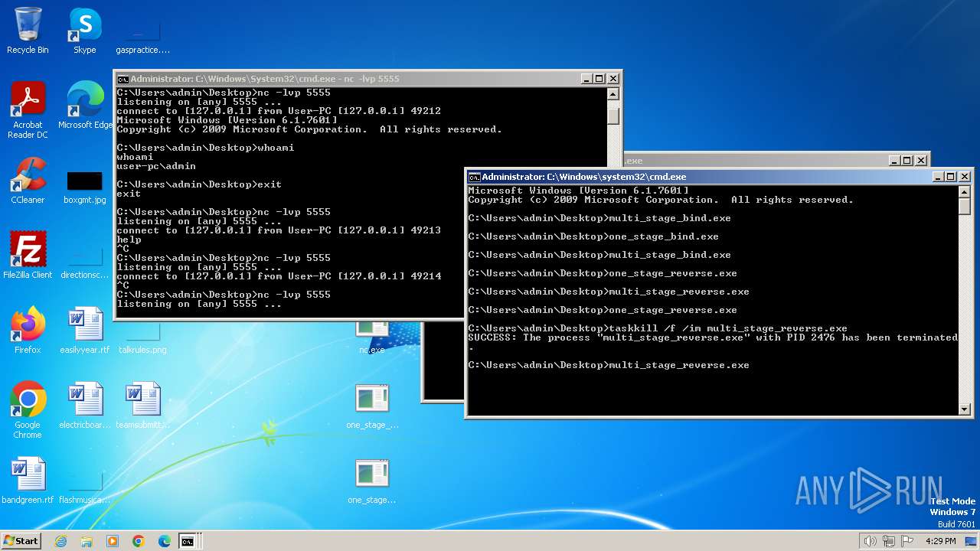This screenshot has height=551, width=980.
Task: Click last 'multi_stage_reverse.exe' prompt line
Action: [x=609, y=365]
